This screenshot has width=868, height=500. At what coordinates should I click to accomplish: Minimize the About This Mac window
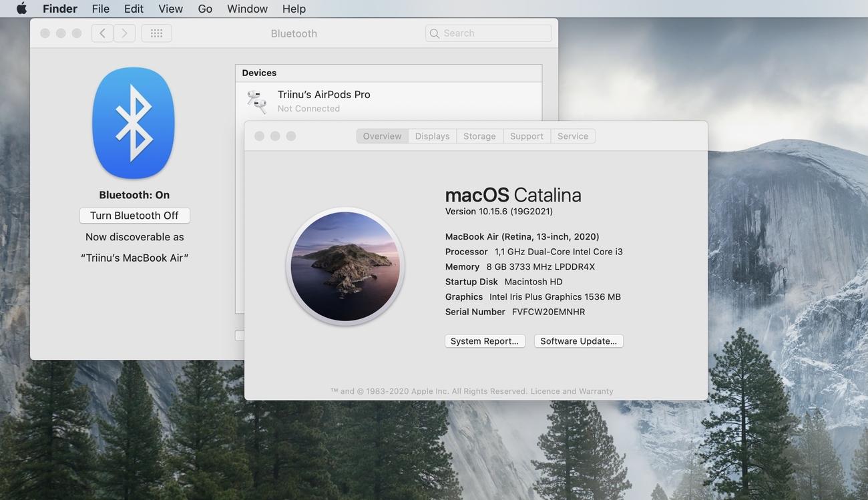click(x=275, y=136)
